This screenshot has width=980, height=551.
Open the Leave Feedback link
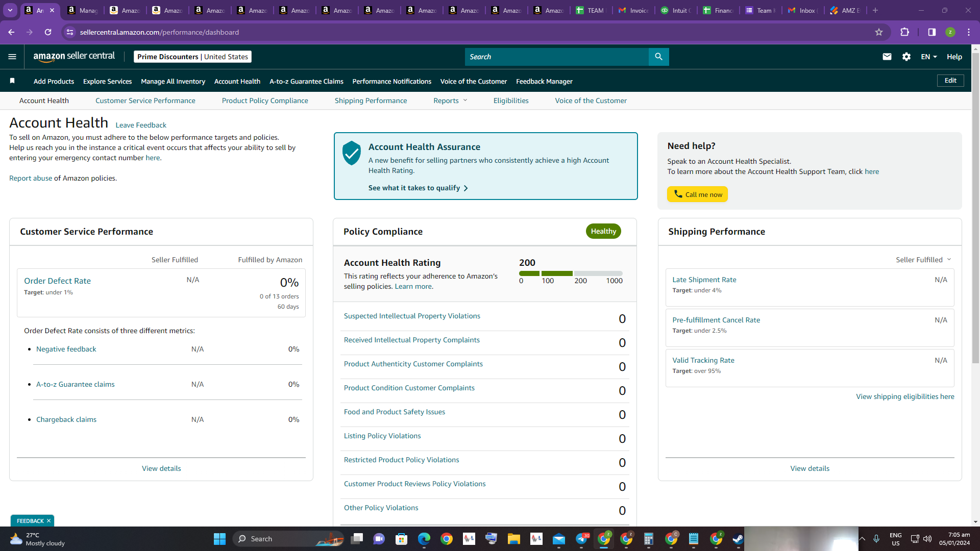[141, 125]
